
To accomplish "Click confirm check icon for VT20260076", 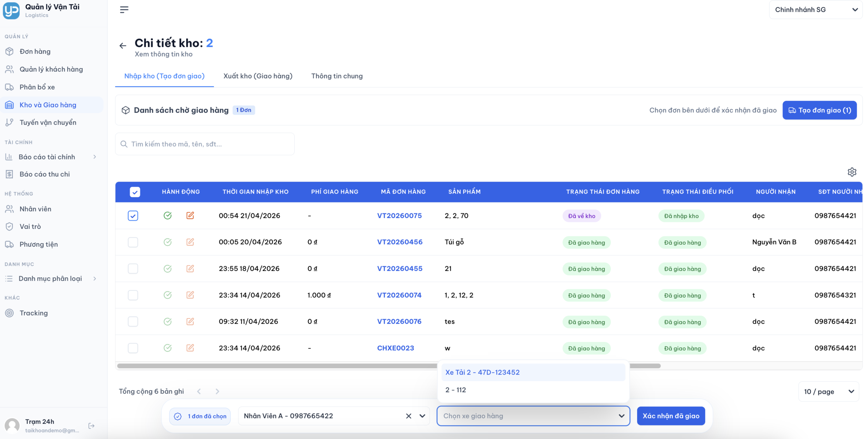I will click(167, 321).
